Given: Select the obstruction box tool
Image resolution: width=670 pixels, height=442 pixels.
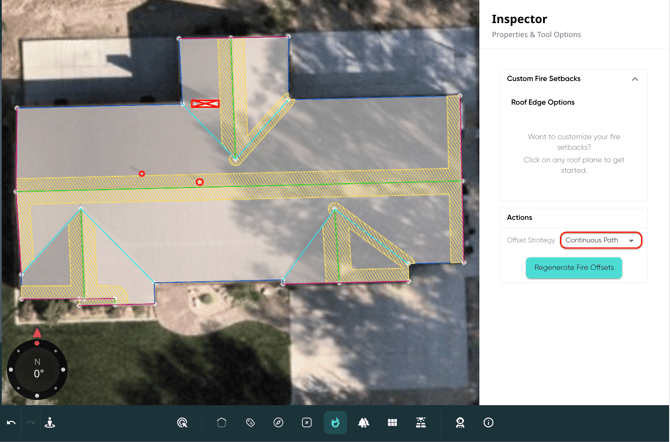Looking at the screenshot, I should (x=307, y=423).
